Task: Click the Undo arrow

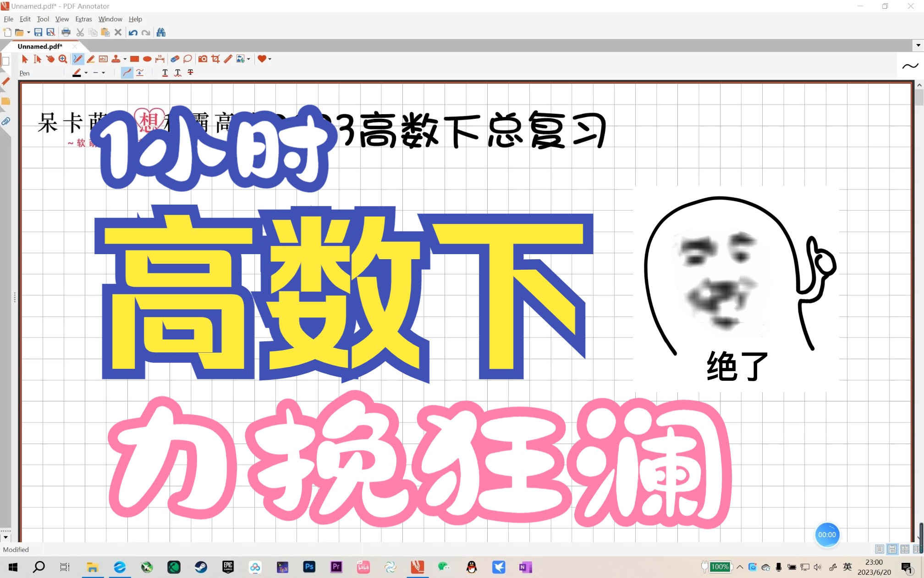Action: [x=133, y=32]
